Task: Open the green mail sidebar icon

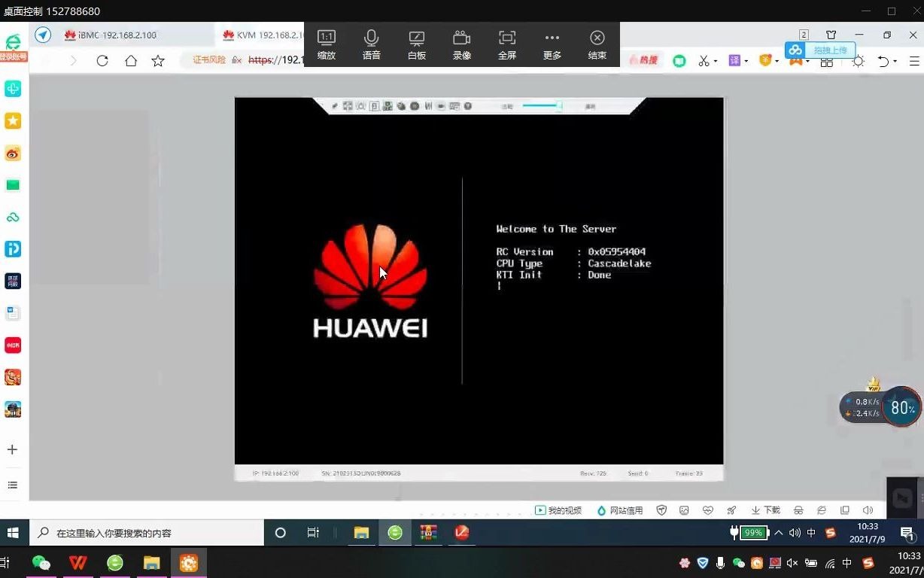Action: [13, 185]
